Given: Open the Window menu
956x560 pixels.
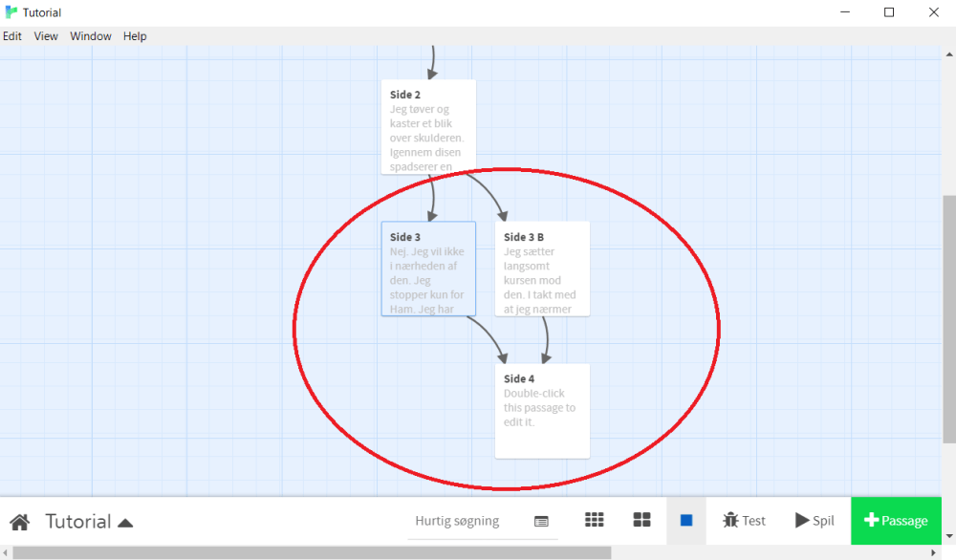Looking at the screenshot, I should (91, 36).
